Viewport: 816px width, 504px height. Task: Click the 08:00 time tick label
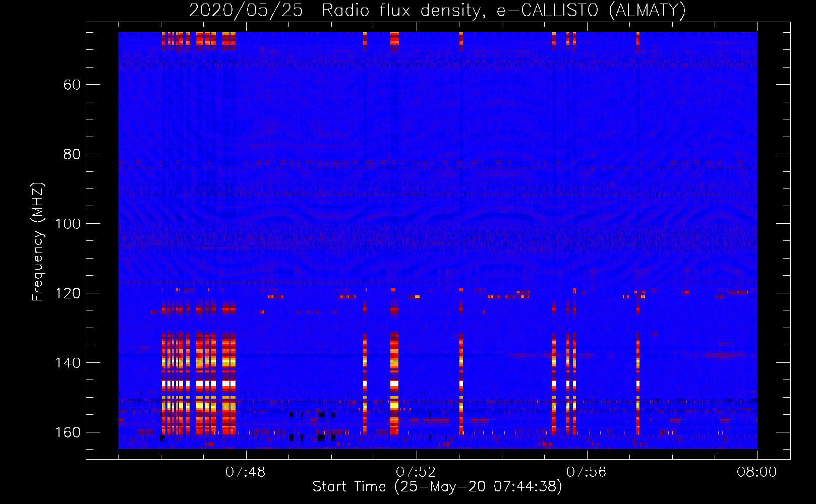coord(757,472)
